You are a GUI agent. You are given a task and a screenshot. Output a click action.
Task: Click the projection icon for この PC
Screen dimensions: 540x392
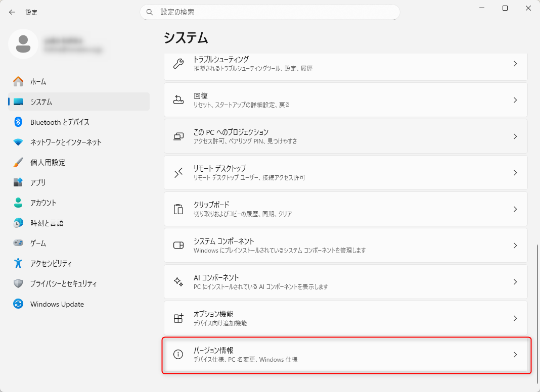pyautogui.click(x=178, y=136)
